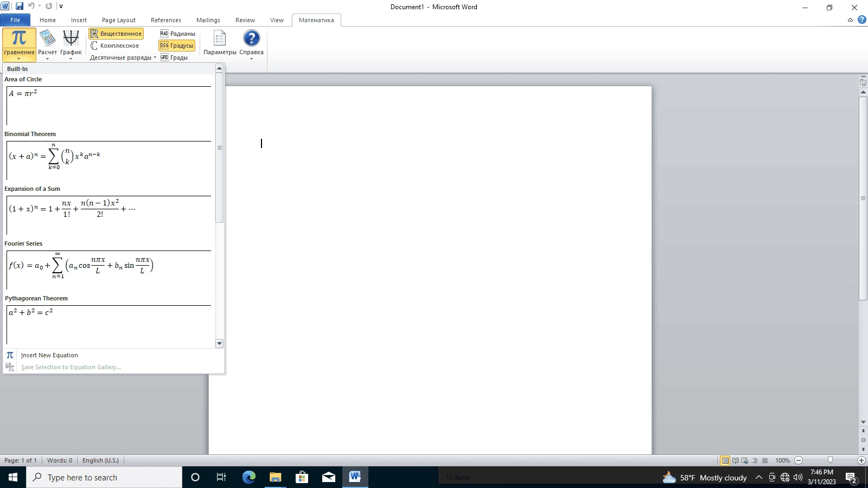The image size is (868, 488).
Task: Click English (U.S.) language indicator
Action: 100,460
